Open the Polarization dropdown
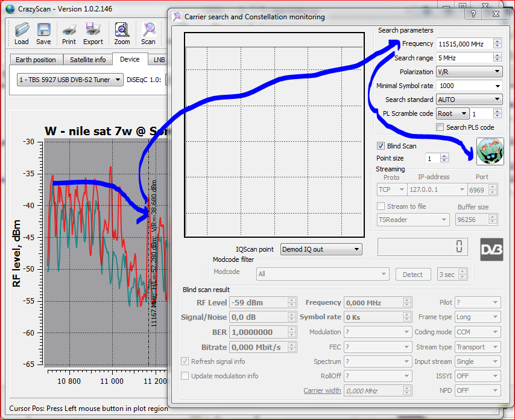The image size is (515, 420). tap(469, 72)
